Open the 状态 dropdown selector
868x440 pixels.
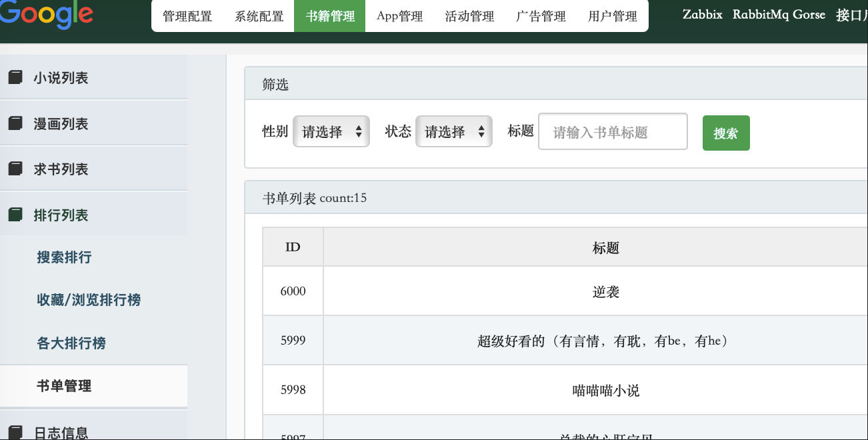coord(454,131)
